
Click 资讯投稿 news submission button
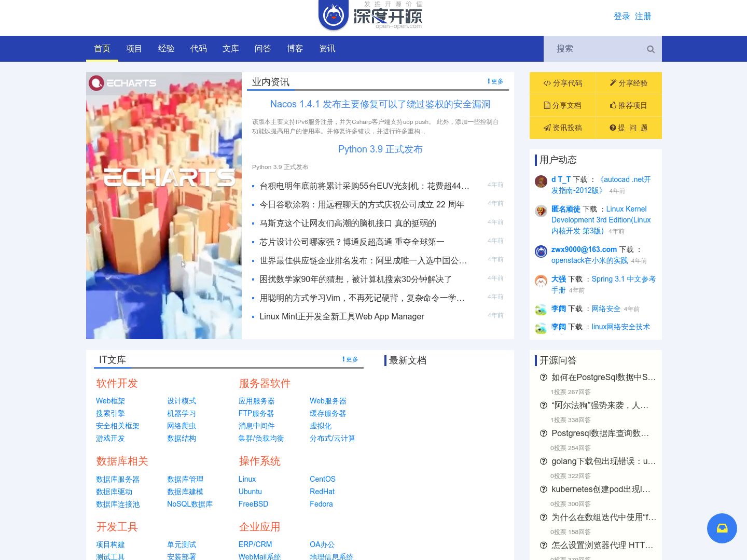pyautogui.click(x=563, y=128)
